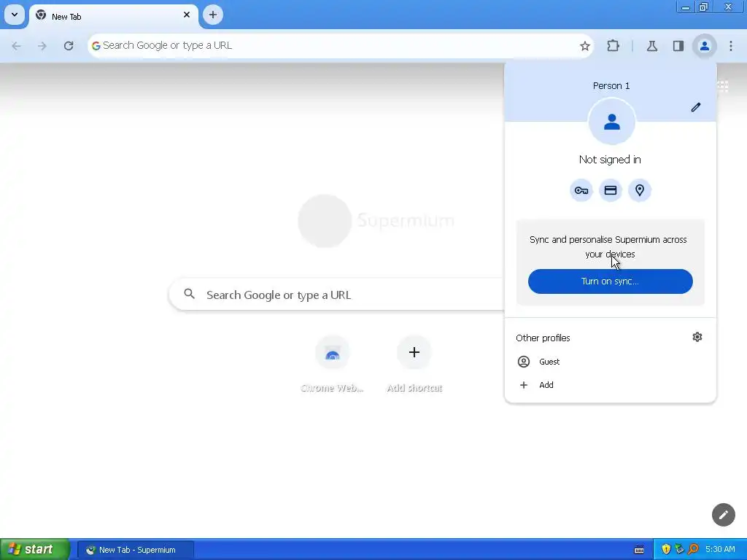Click the page search box in the center
This screenshot has width=747, height=560.
[336, 295]
